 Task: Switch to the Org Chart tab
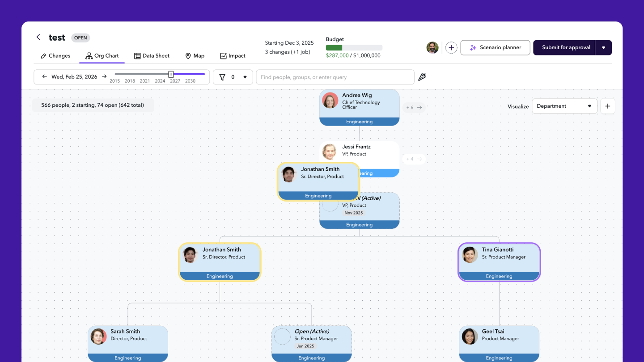[x=102, y=55]
